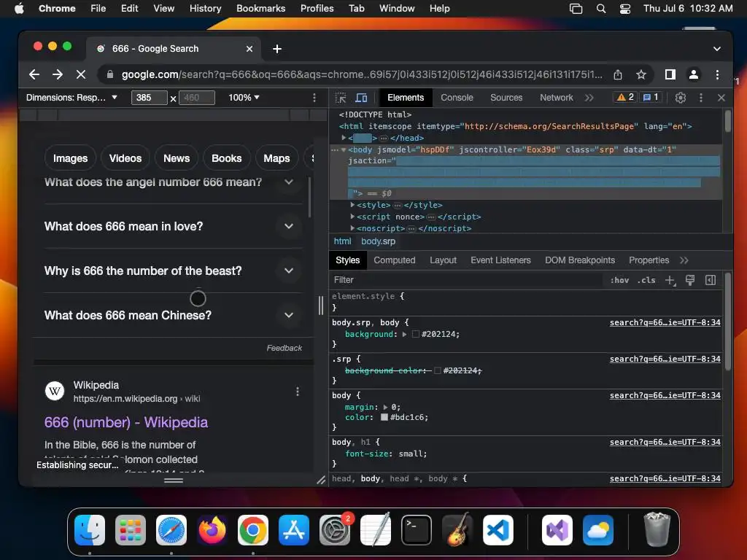Click the warnings count badge

(x=625, y=97)
